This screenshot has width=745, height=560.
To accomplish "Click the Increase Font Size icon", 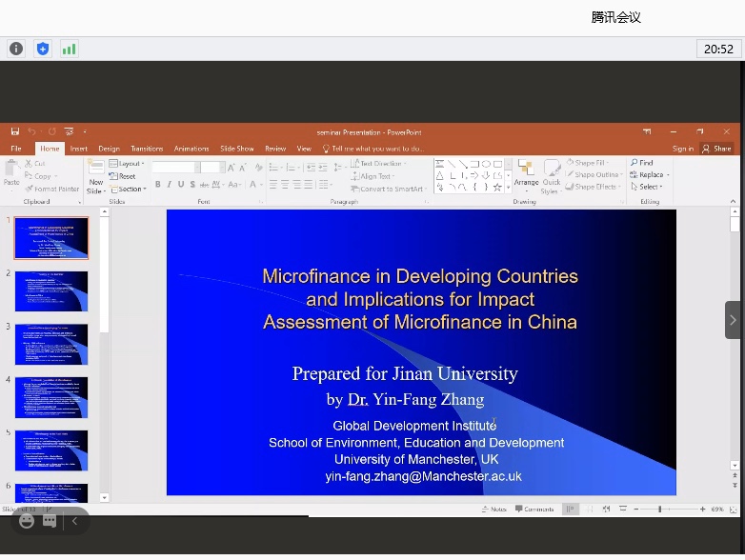I will pyautogui.click(x=231, y=168).
